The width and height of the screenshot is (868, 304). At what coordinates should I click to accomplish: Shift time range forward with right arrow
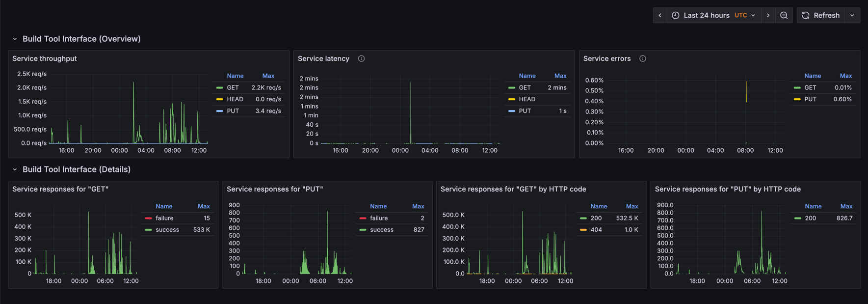pyautogui.click(x=768, y=15)
